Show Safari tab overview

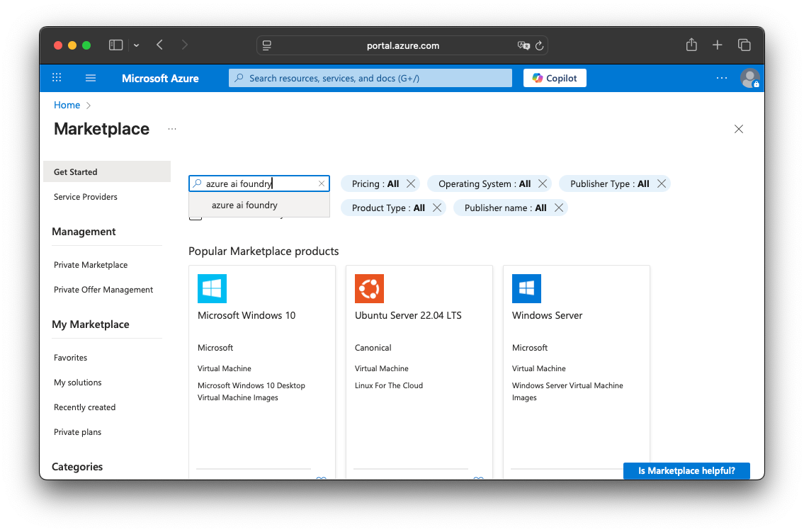pyautogui.click(x=744, y=45)
